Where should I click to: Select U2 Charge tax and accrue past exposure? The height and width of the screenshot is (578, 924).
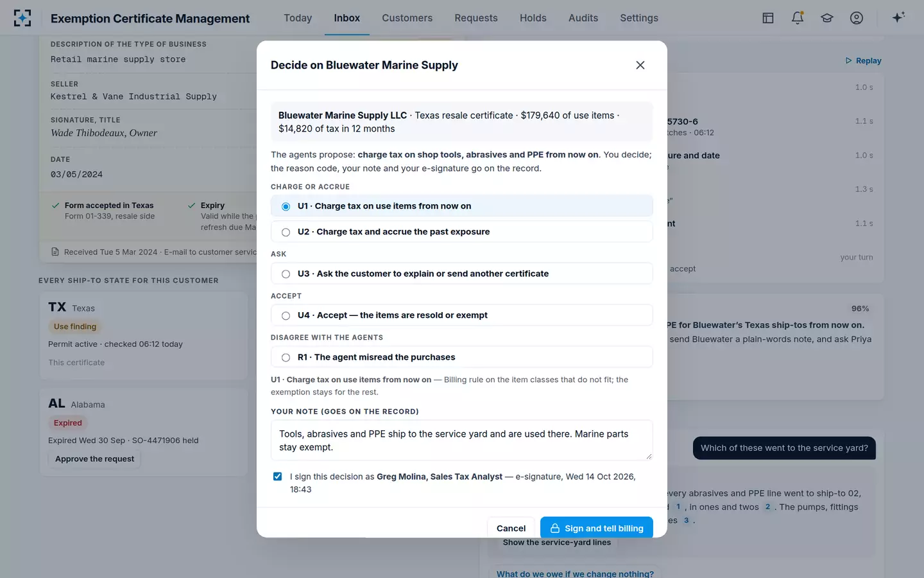462,232
